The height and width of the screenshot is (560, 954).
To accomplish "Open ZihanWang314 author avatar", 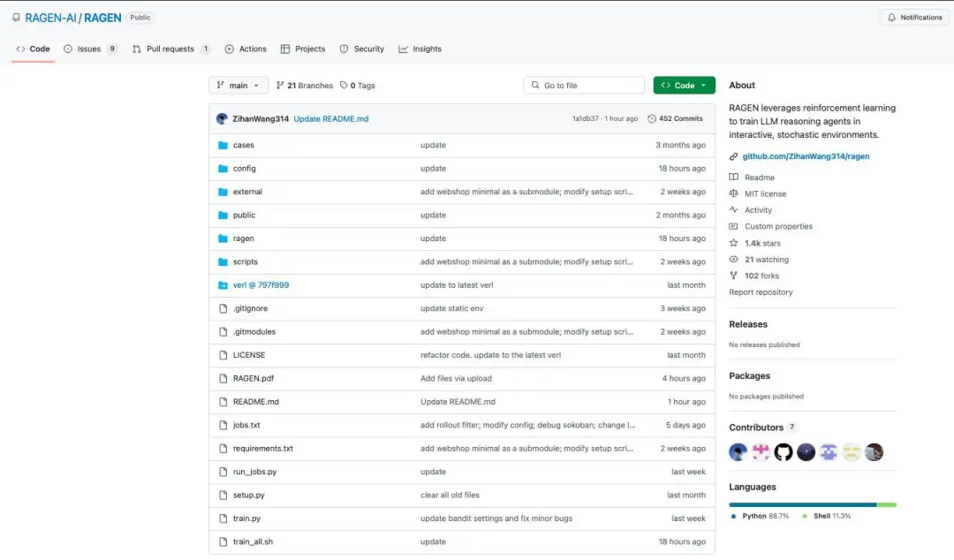I will pos(222,118).
